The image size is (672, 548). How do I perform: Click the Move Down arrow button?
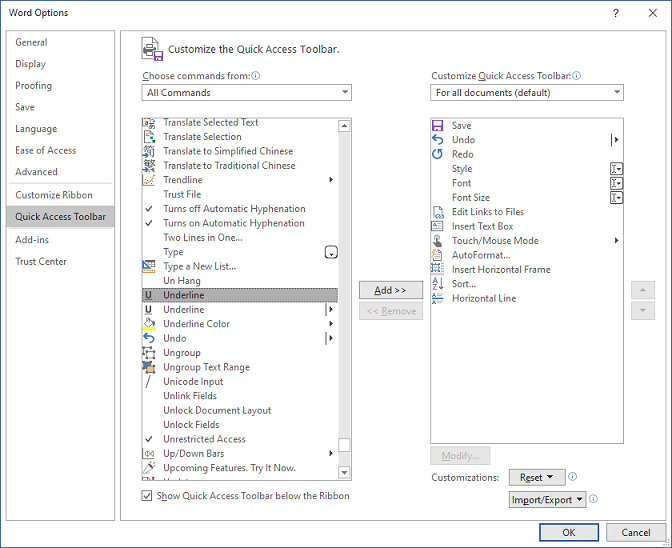click(x=642, y=311)
